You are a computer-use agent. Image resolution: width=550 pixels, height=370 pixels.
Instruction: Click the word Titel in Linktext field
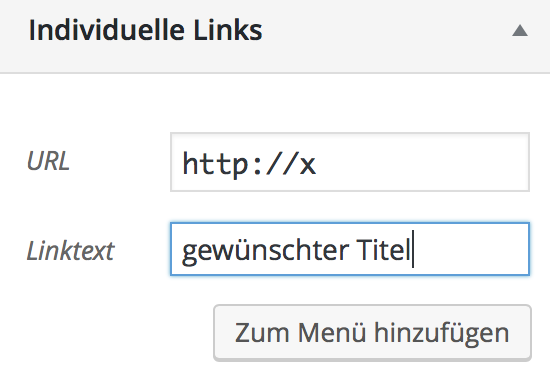(x=383, y=250)
